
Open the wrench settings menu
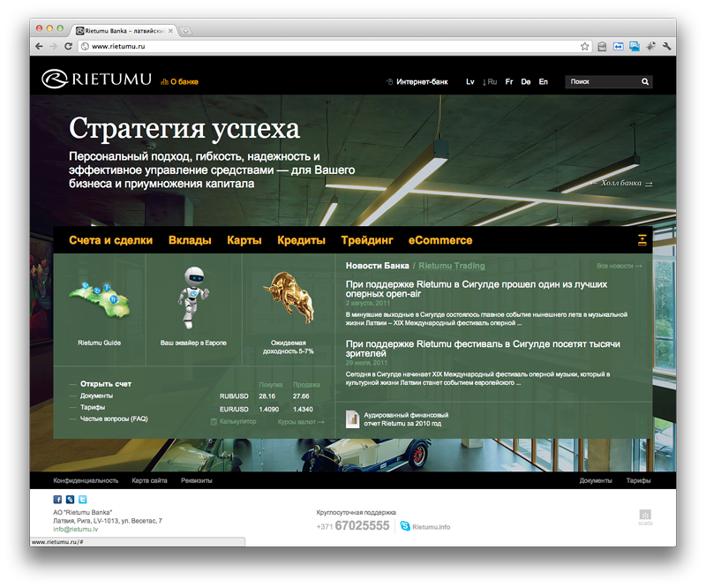pyautogui.click(x=667, y=46)
